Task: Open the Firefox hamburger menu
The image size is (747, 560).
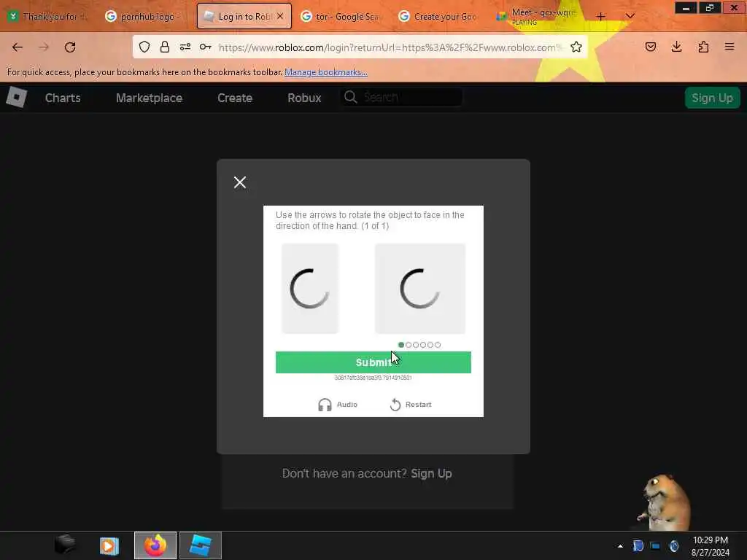Action: [x=729, y=47]
